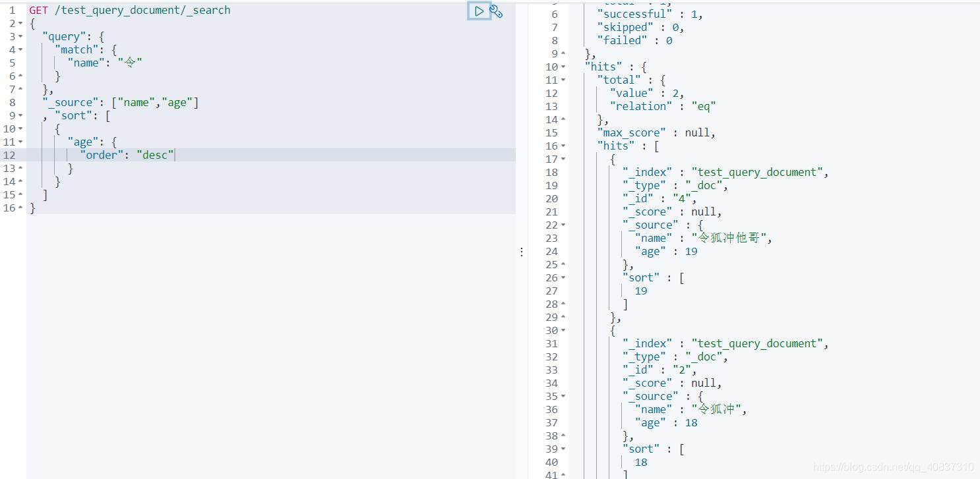This screenshot has width=980, height=479.
Task: Collapse first hit object at line 17
Action: coord(563,159)
